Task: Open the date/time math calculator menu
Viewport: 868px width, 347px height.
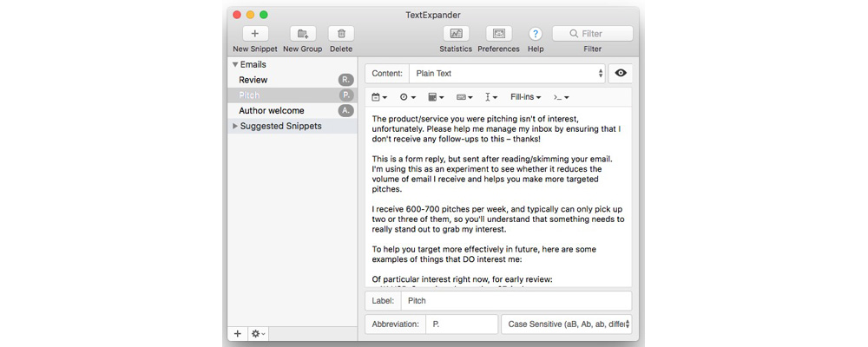Action: coord(436,97)
